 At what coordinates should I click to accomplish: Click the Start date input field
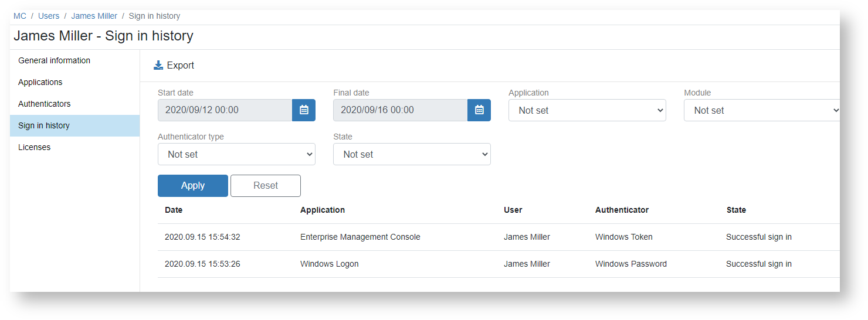[x=225, y=110]
